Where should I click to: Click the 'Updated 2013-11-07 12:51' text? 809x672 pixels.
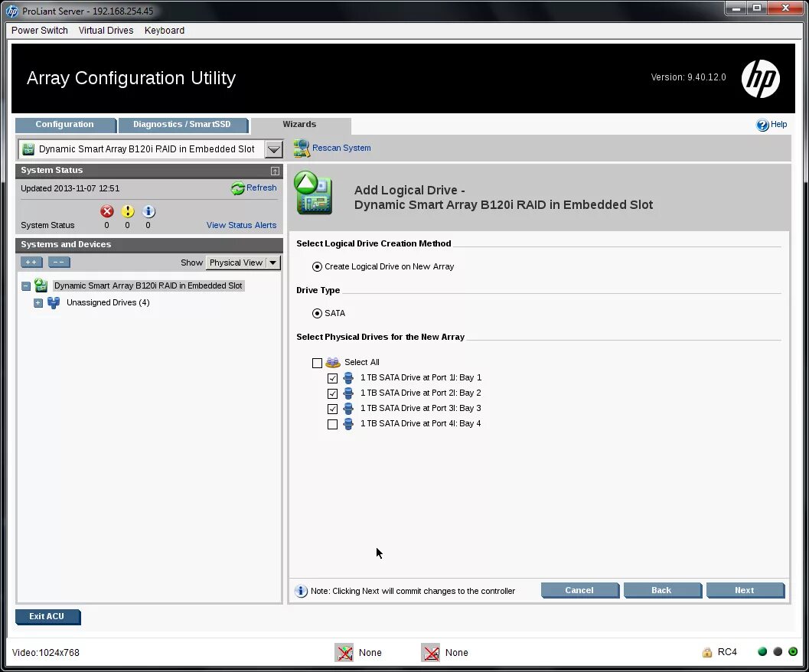coord(70,188)
